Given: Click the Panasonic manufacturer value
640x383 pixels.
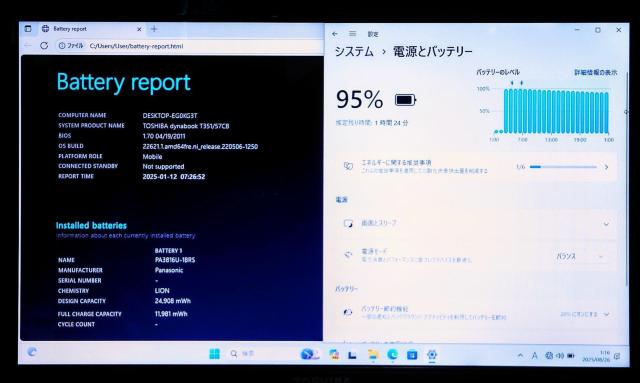Looking at the screenshot, I should coord(169,270).
